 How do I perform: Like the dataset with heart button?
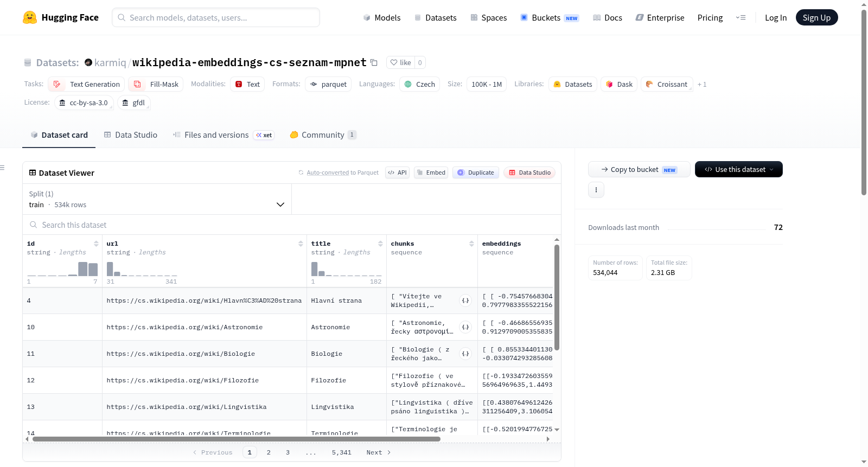tap(400, 62)
